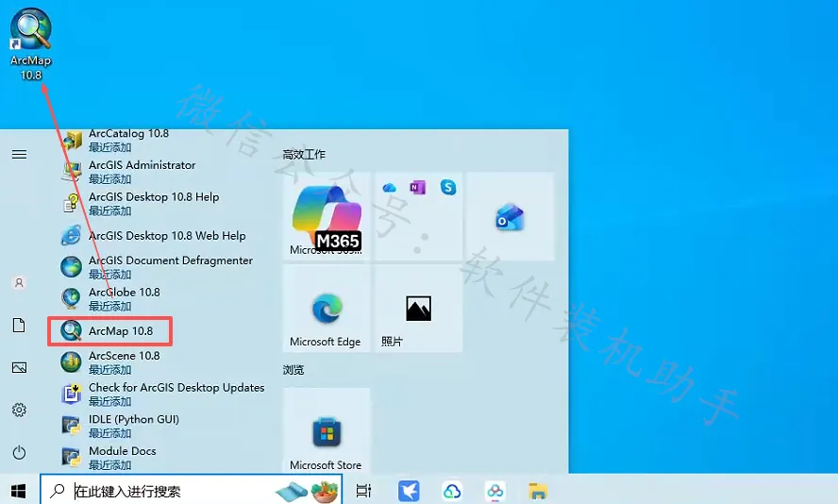Viewport: 838px width, 504px height.
Task: Open ArcGIS Administrator app entry
Action: click(160, 172)
